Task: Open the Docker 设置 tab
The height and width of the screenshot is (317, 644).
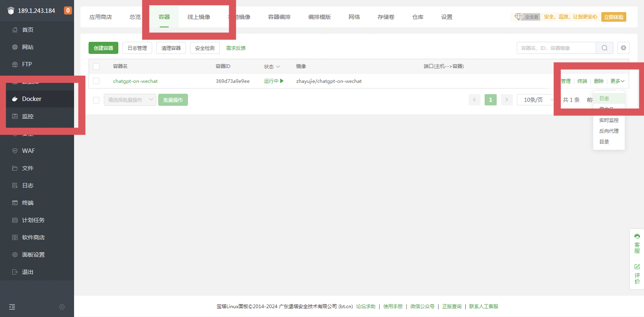Action: pos(447,17)
